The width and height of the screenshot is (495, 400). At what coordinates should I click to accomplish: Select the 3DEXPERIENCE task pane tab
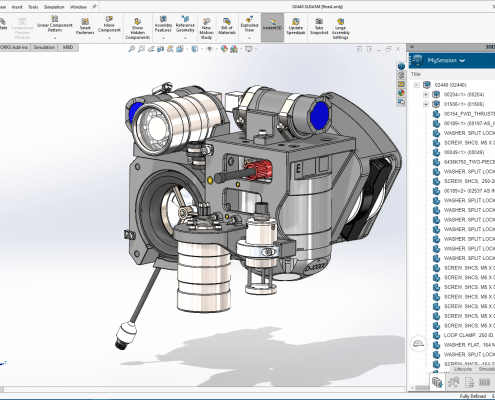click(401, 66)
